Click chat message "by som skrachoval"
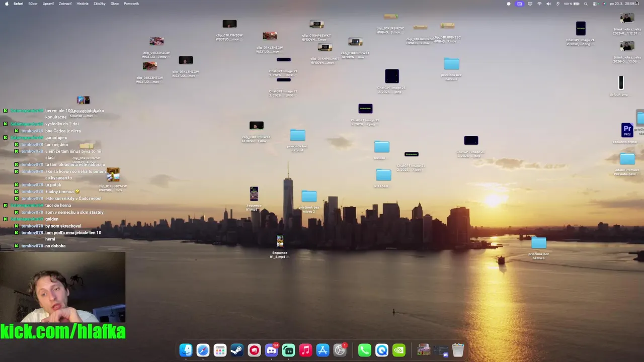Screen dimensions: 644x362 pyautogui.click(x=63, y=226)
